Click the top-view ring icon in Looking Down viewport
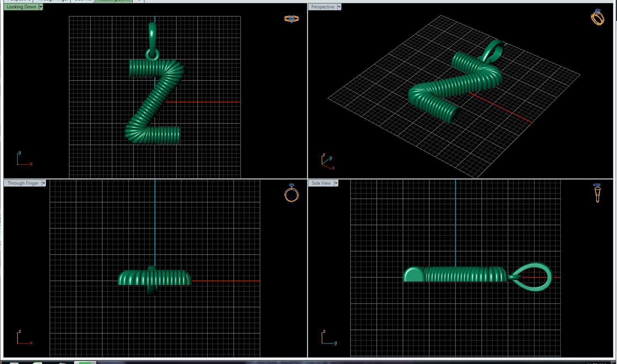The height and width of the screenshot is (364, 617). pyautogui.click(x=292, y=19)
